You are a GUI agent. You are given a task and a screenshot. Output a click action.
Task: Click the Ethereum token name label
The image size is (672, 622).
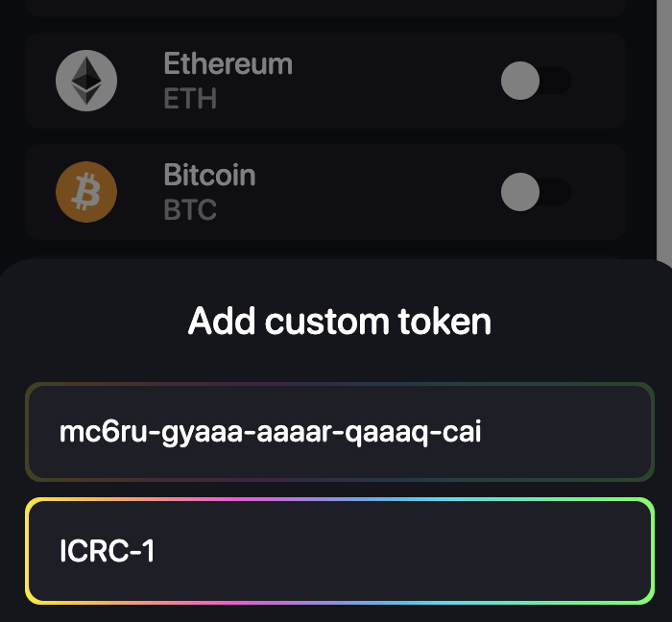point(228,64)
